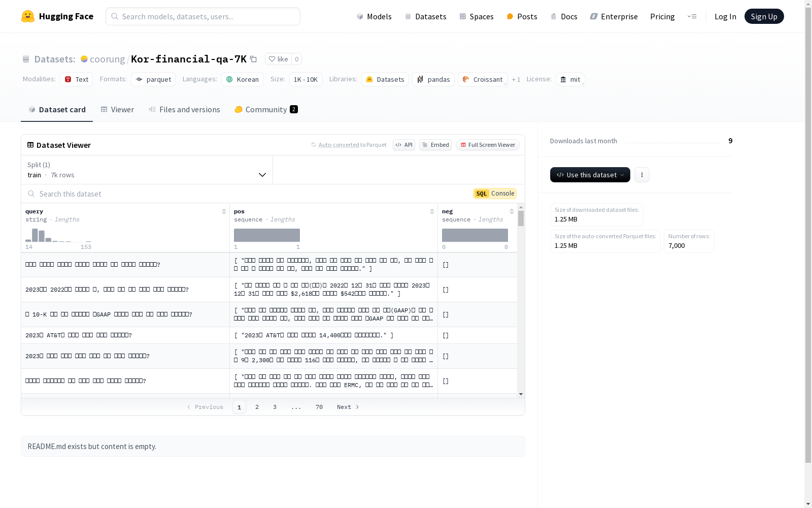This screenshot has width=812, height=508.
Task: Select the Korean language tag
Action: (x=242, y=79)
